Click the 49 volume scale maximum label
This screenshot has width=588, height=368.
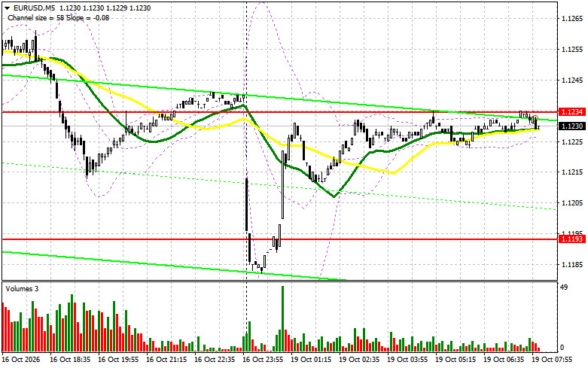pos(564,287)
